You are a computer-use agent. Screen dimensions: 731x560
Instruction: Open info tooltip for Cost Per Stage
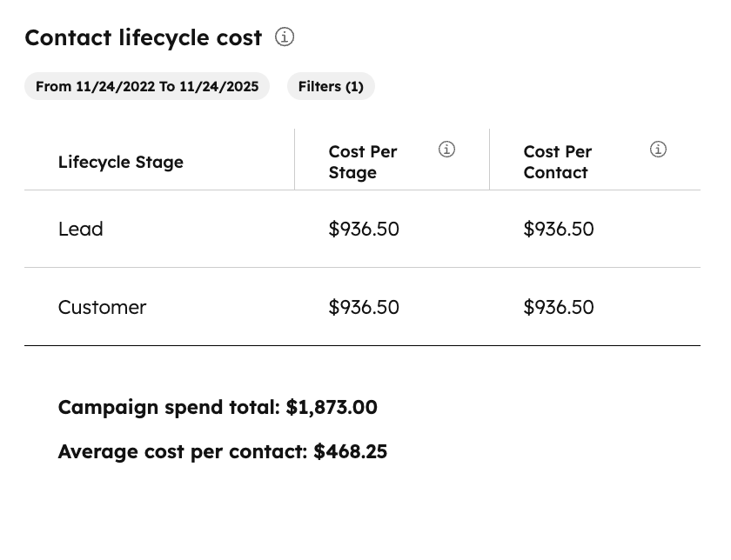click(446, 150)
